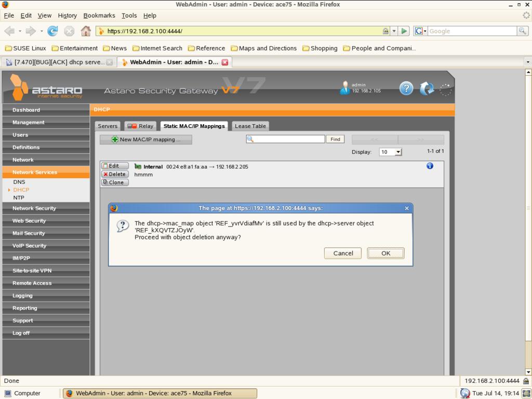The width and height of the screenshot is (532, 399).
Task: Click the lock icon in status bar
Action: click(526, 381)
